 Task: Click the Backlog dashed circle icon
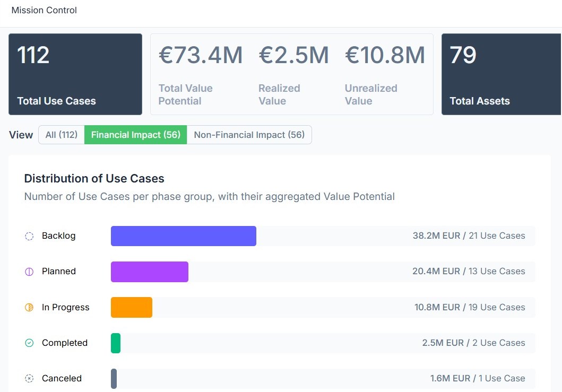(x=29, y=236)
